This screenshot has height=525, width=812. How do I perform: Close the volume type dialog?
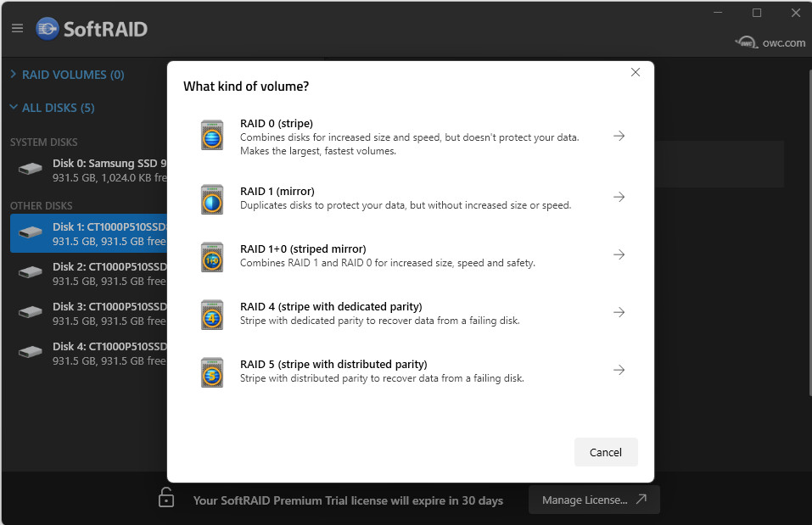click(636, 72)
